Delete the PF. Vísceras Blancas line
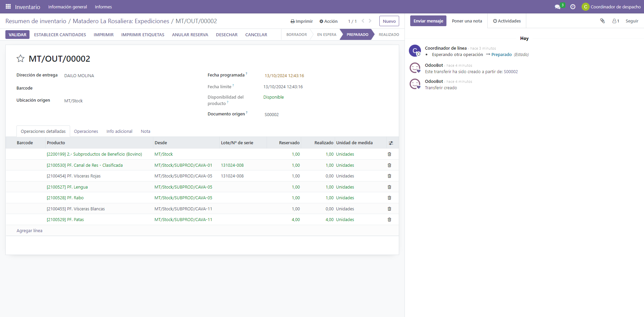 click(x=389, y=209)
